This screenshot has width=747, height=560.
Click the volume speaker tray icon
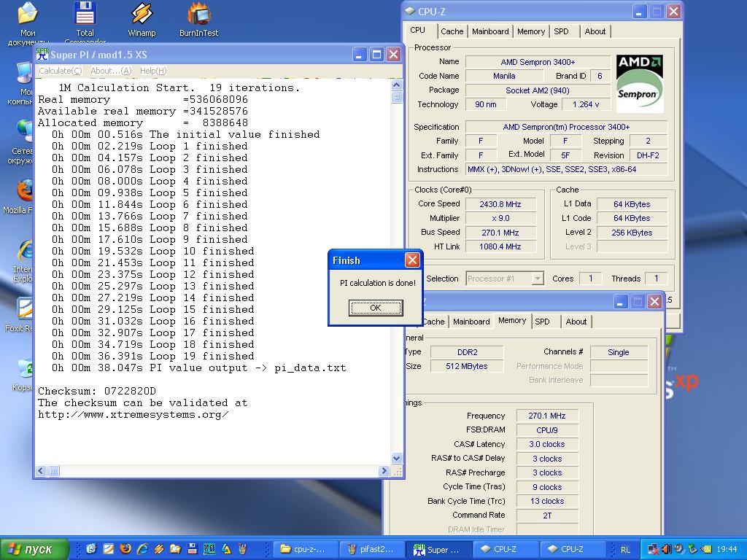coord(667,549)
